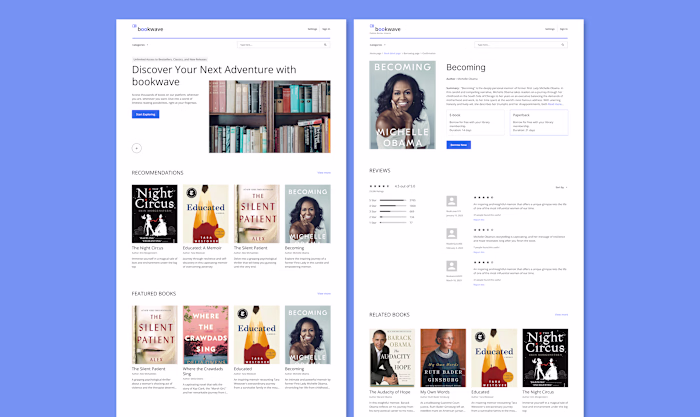
Task: Select the E-book borrowing option card
Action: click(475, 122)
